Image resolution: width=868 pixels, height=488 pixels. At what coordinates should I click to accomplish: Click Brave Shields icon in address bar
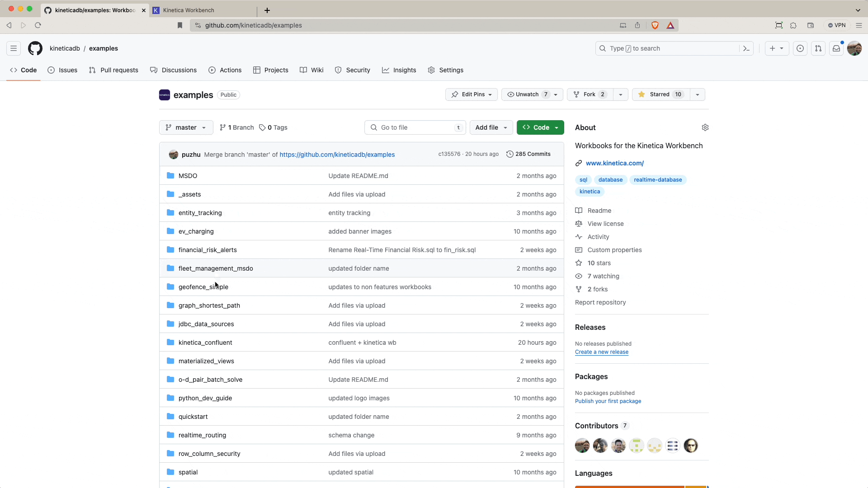pyautogui.click(x=655, y=25)
